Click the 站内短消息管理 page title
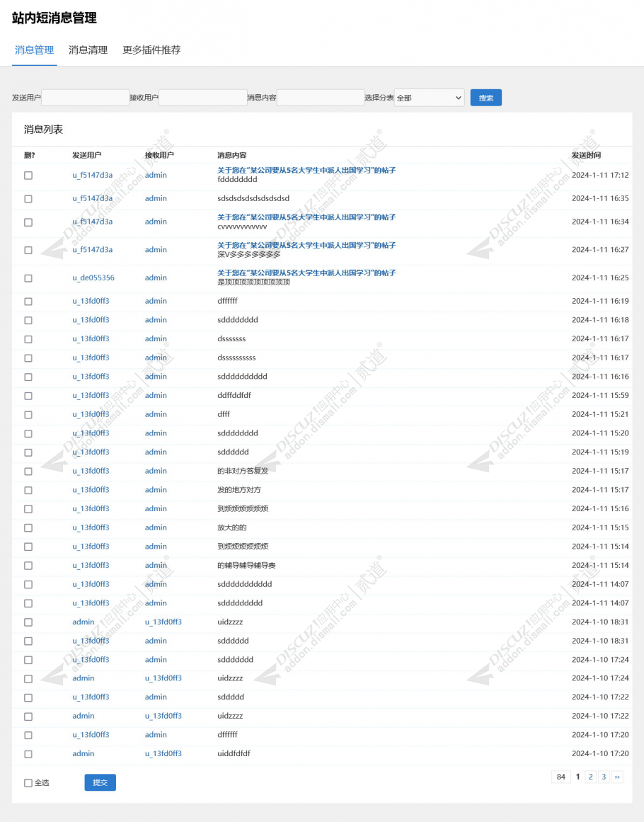The image size is (644, 822). [54, 18]
